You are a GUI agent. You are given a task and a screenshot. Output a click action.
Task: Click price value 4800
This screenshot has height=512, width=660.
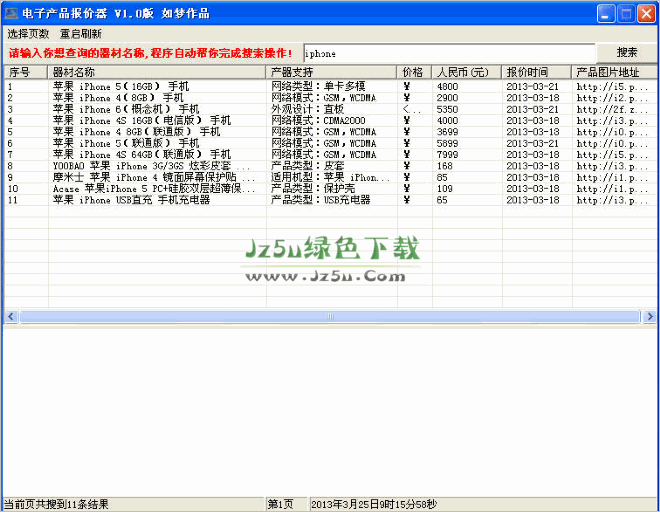tap(447, 86)
